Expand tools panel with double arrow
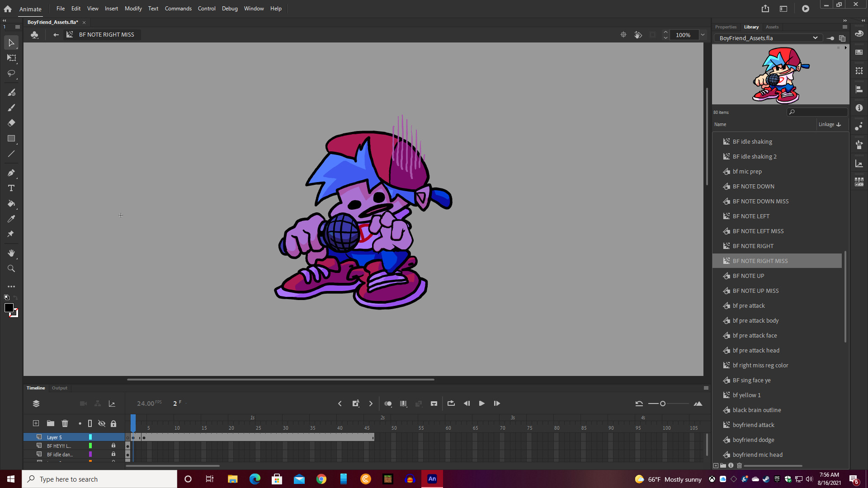 5,20
